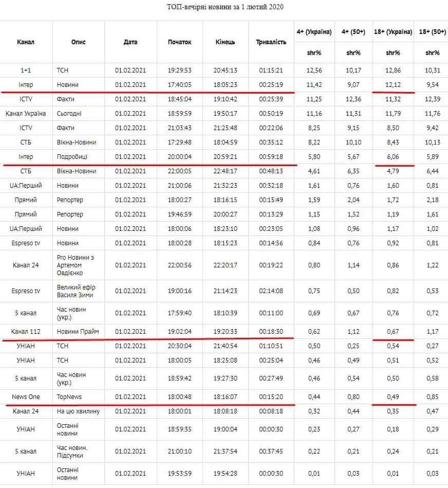This screenshot has height=488, width=448.
Task: Click the "ТОП-вечірні новини" table title
Action: 225,7
